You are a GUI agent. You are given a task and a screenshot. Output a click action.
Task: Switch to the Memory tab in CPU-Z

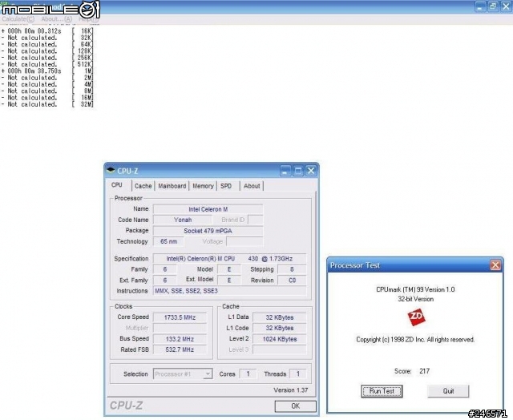pos(203,186)
